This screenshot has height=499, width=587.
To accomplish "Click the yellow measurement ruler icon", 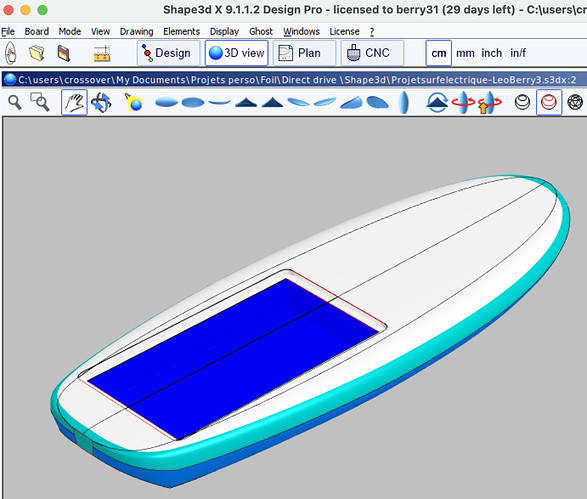I will point(102,54).
